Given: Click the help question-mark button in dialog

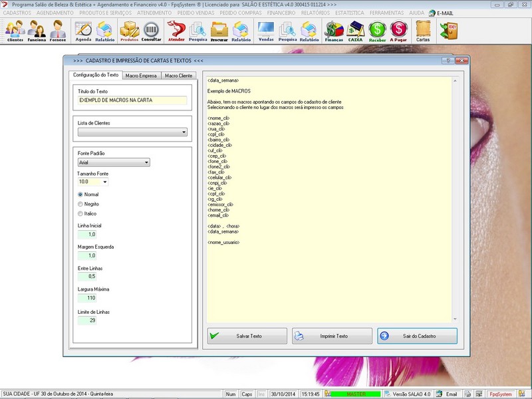Looking at the screenshot, I should tap(448, 61).
